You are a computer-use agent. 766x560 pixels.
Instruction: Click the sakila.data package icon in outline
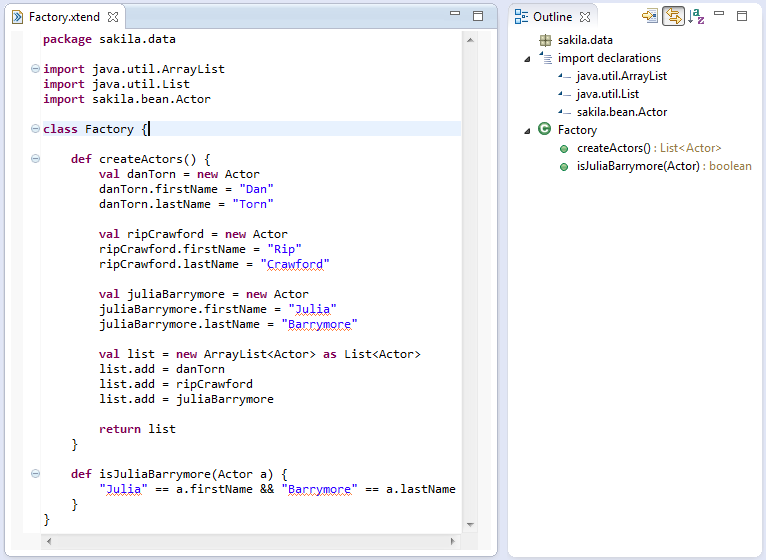(545, 40)
